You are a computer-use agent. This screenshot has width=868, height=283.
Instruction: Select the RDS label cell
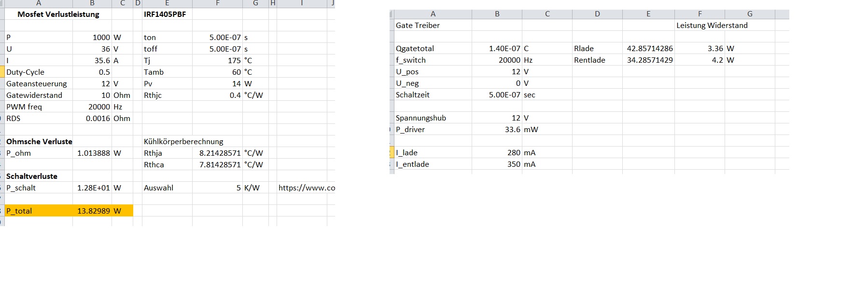pyautogui.click(x=39, y=118)
